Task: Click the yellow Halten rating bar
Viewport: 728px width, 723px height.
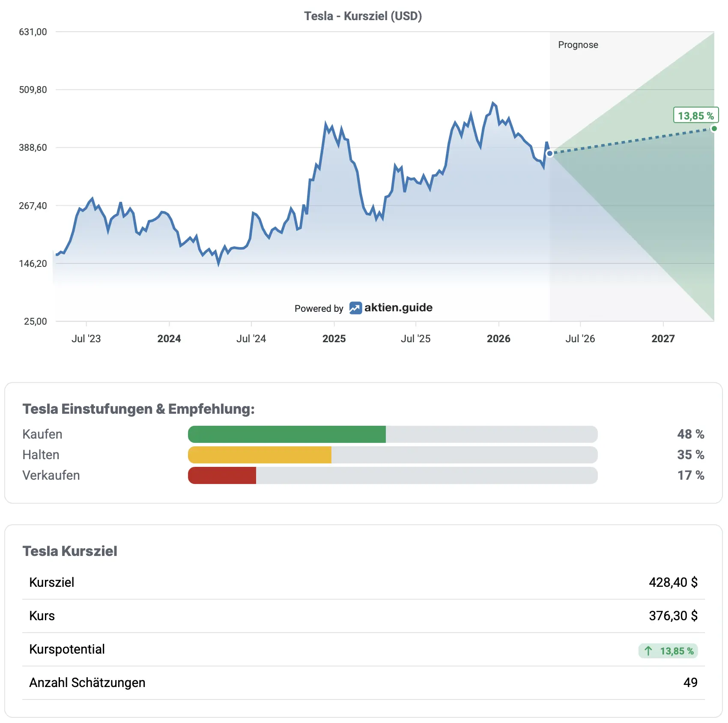Action: coord(260,455)
